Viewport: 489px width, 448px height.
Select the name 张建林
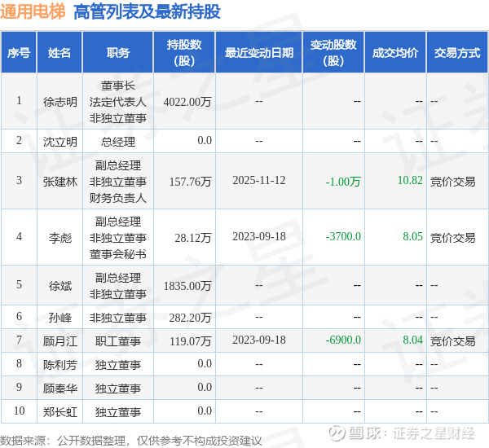(59, 182)
